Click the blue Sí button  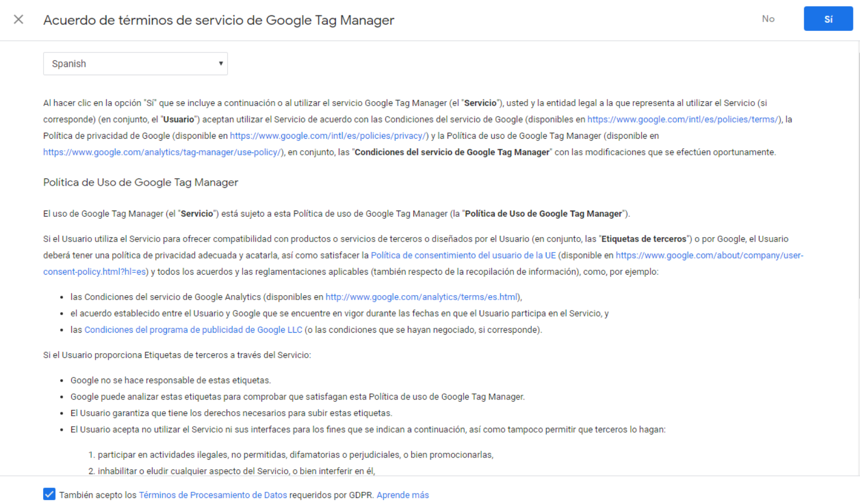(828, 19)
